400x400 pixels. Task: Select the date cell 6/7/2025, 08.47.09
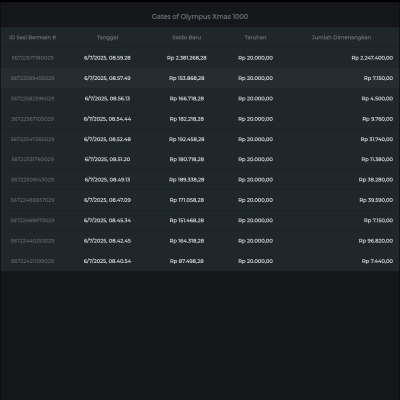pyautogui.click(x=107, y=200)
